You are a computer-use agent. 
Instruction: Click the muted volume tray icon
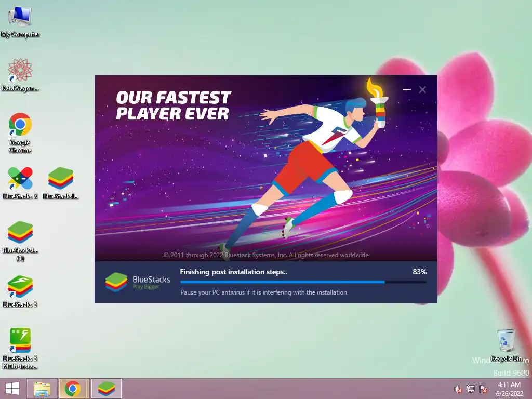[x=458, y=389]
